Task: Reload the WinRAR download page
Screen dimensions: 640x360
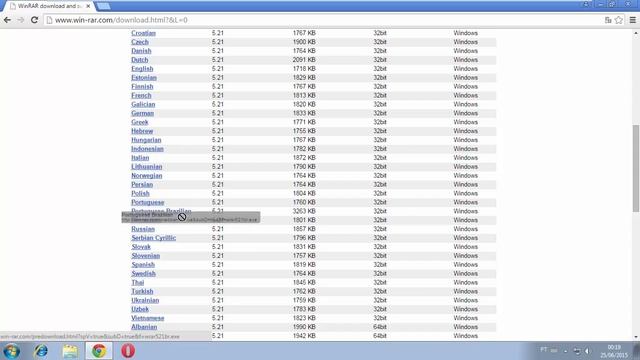Action: (34, 20)
